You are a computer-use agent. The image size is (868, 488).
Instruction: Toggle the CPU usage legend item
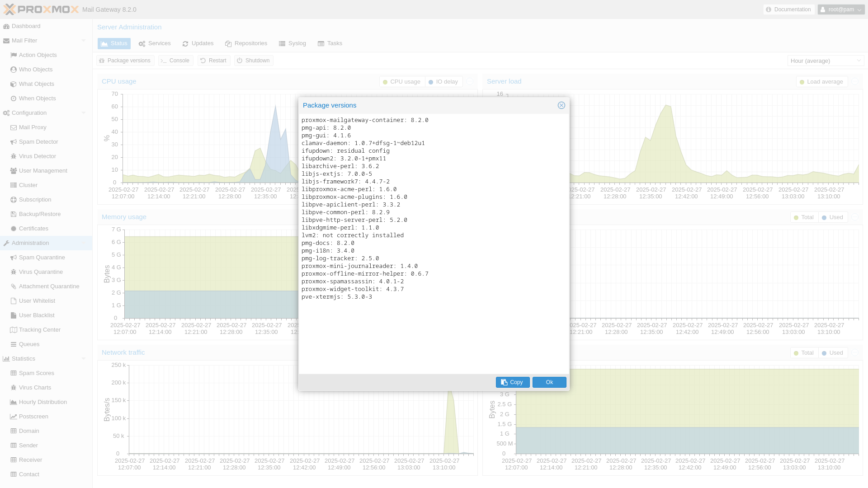click(x=401, y=82)
